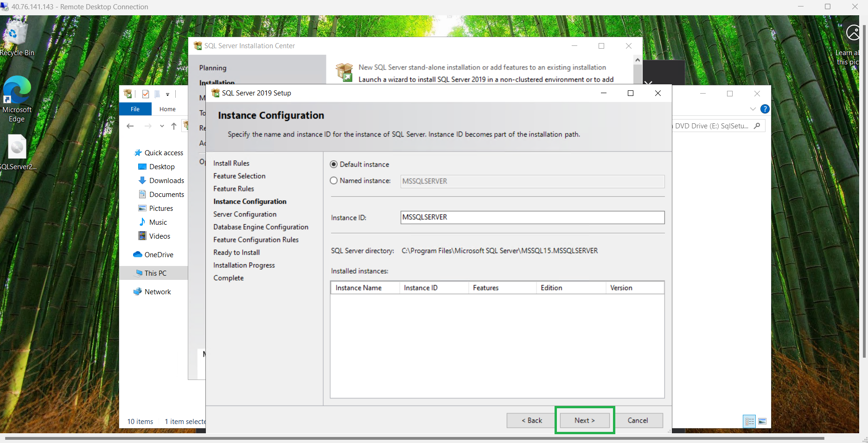Click the Next button in Setup
Image resolution: width=868 pixels, height=443 pixels.
pyautogui.click(x=584, y=420)
